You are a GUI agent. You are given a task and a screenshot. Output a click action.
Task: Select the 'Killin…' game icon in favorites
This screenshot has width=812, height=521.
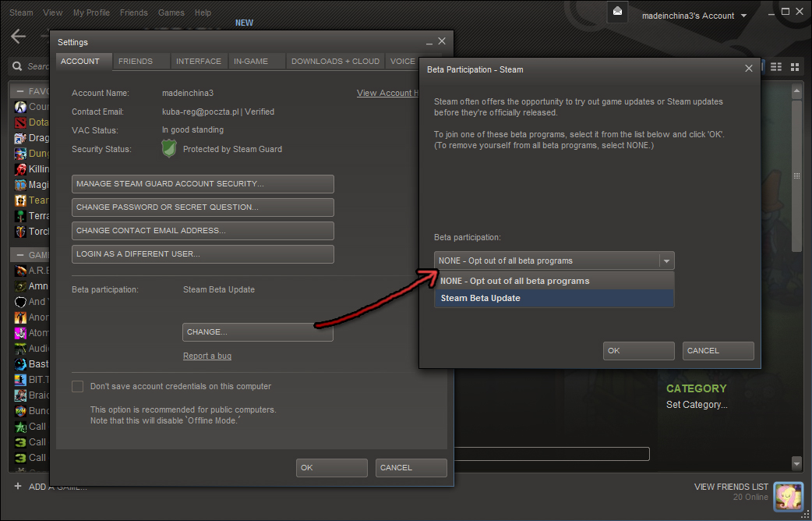coord(20,169)
